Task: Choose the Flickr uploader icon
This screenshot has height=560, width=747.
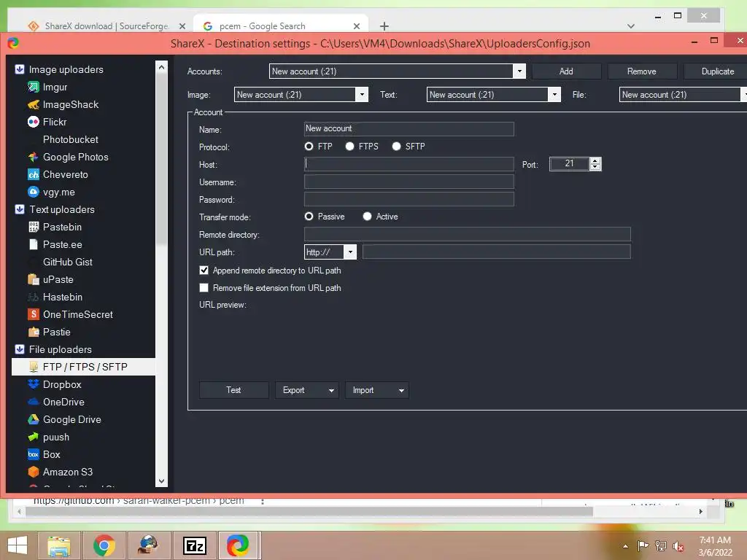Action: (x=33, y=122)
